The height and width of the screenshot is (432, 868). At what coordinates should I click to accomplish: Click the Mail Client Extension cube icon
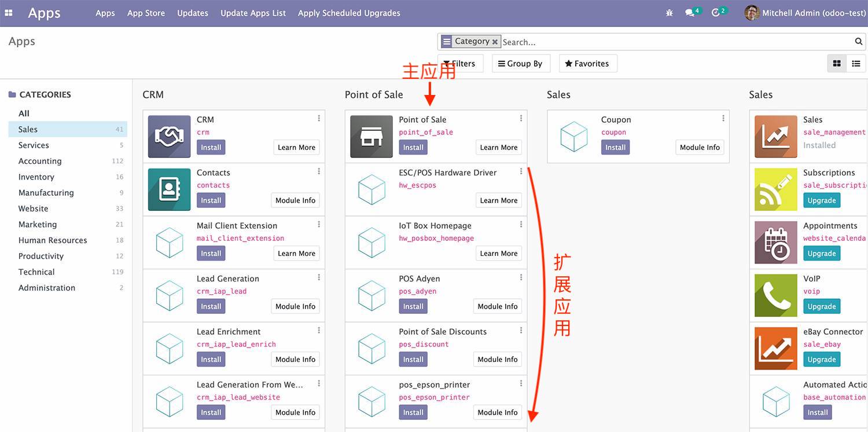169,243
